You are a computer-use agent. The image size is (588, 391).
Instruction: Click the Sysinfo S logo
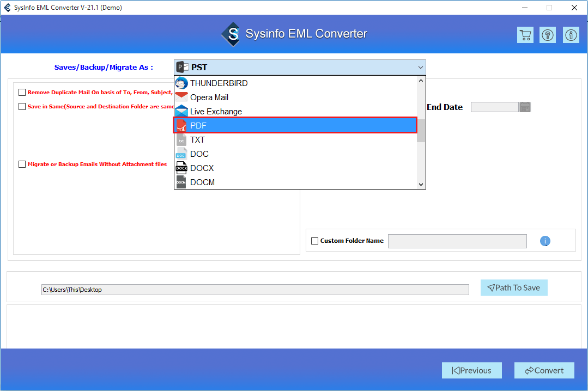232,34
